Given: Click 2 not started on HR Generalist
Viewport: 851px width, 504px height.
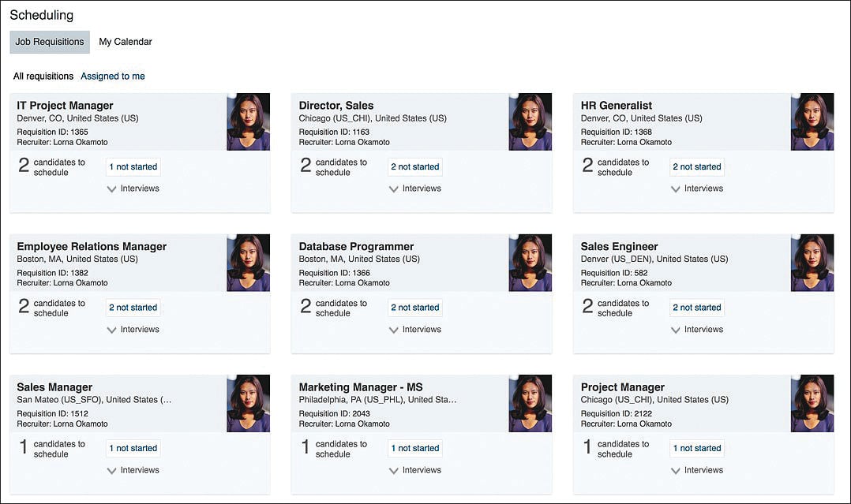Looking at the screenshot, I should [697, 166].
